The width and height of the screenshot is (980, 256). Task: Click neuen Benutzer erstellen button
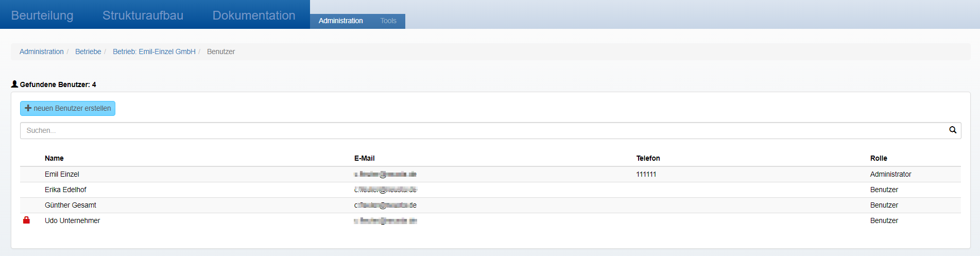(x=67, y=108)
